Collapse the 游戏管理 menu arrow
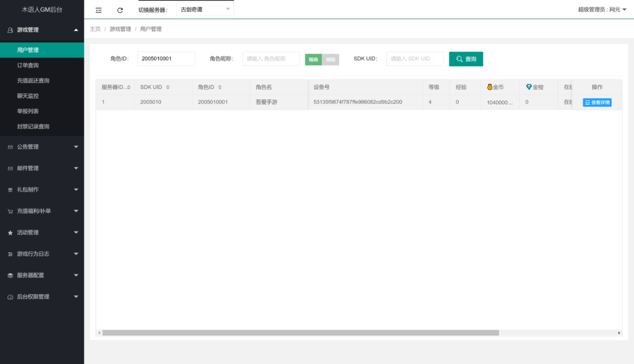This screenshot has height=364, width=634. [x=76, y=30]
